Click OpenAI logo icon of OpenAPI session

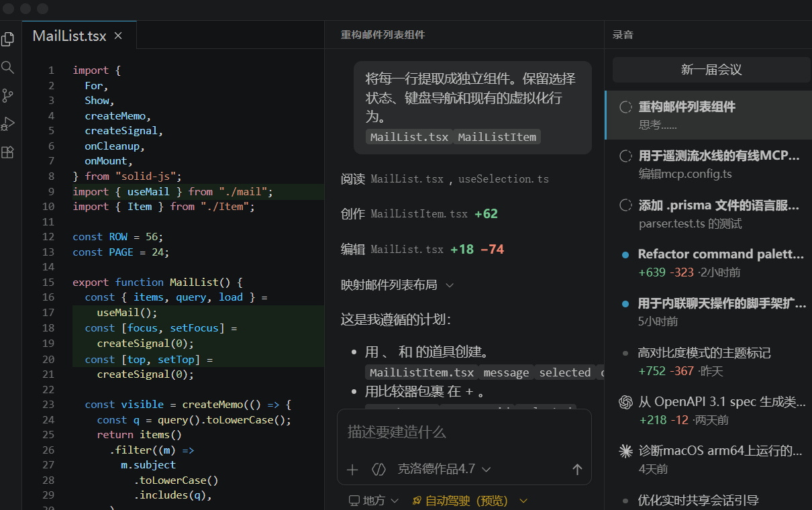coord(625,402)
